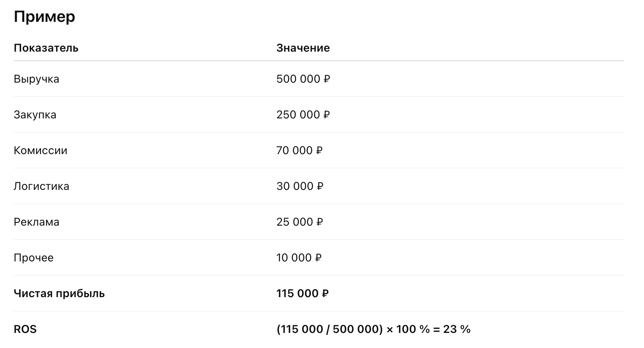Click the 10 000 ₽ other-costs value
644x348 pixels.
(299, 258)
